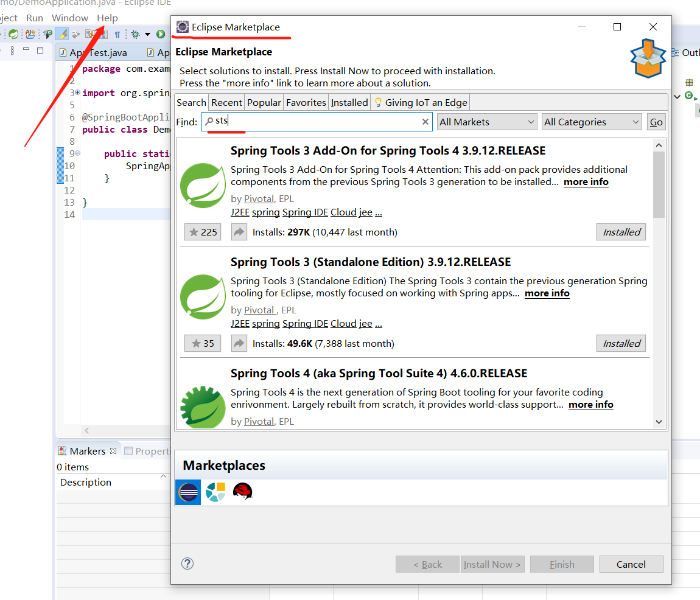The width and height of the screenshot is (700, 600).
Task: Open the more info link for Spring Tools 4
Action: click(x=590, y=405)
